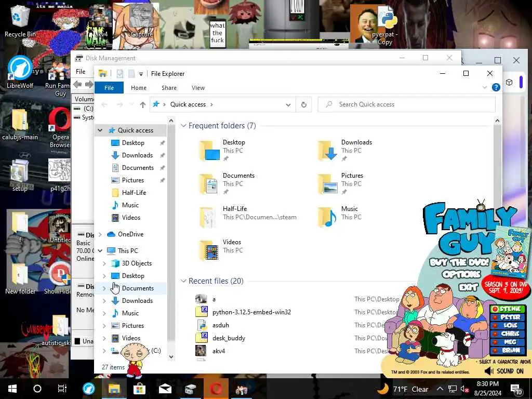Collapse the Recent files section
Image resolution: width=532 pixels, height=399 pixels.
point(183,281)
